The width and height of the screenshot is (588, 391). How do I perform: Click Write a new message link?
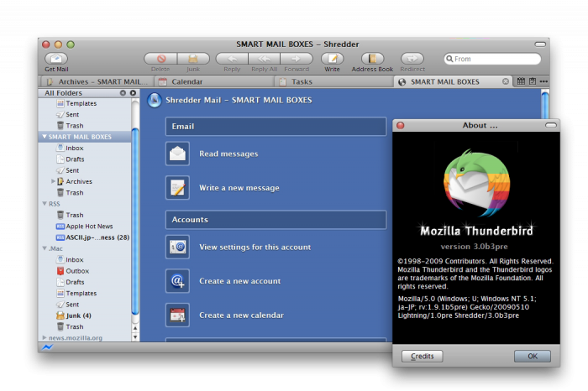(239, 188)
